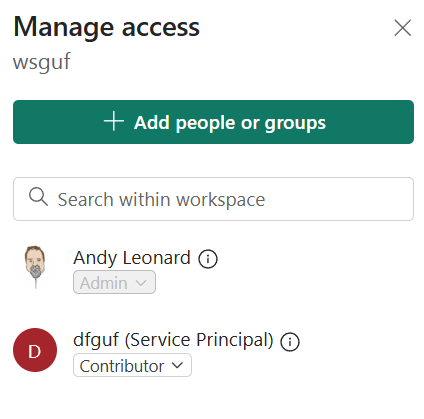Viewport: 424px width, 419px height.
Task: Click the placeholder text in search box
Action: 161,200
